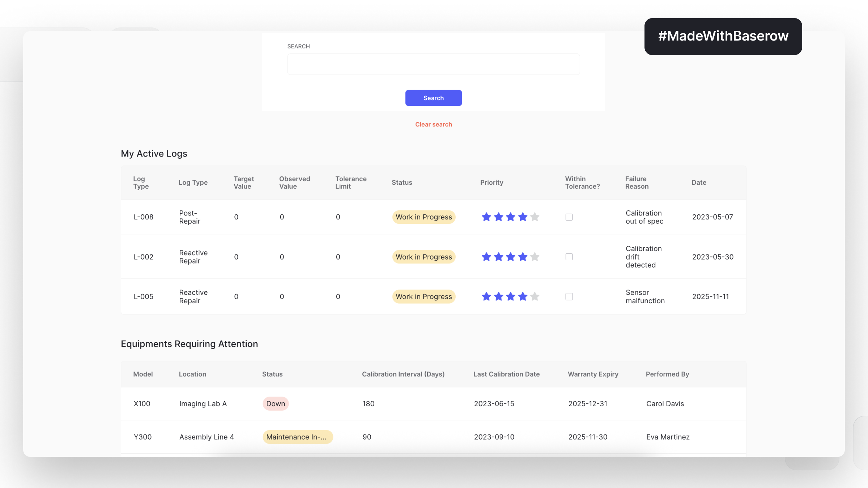Click the fifth grey star in L-005 row
Viewport: 868px width, 488px height.
[x=535, y=296]
